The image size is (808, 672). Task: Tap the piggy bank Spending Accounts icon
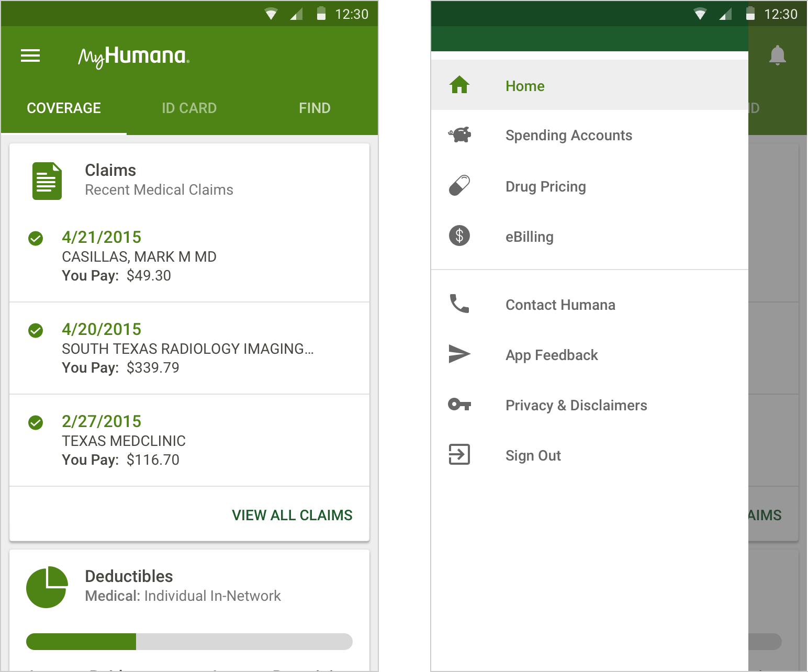459,135
